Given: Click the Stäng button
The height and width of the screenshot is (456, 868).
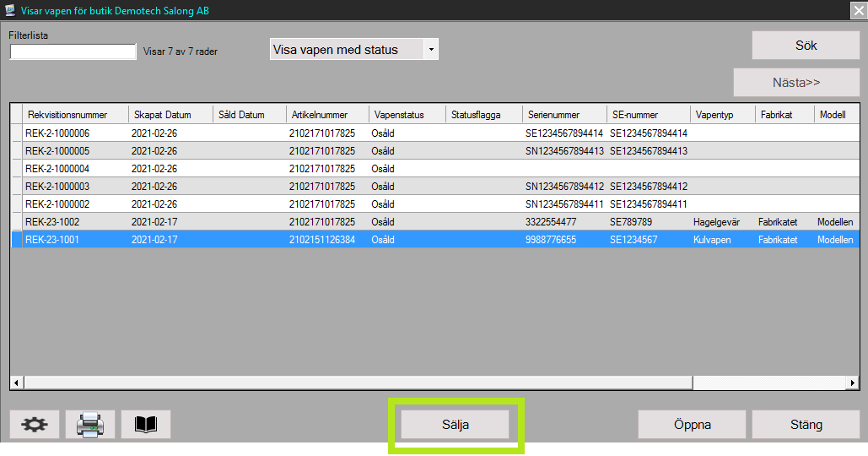Looking at the screenshot, I should (806, 425).
